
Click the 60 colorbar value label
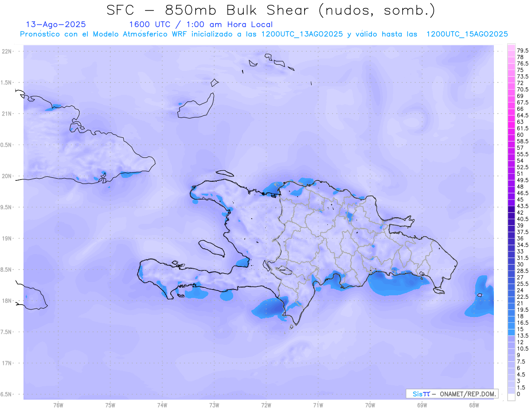pyautogui.click(x=520, y=135)
